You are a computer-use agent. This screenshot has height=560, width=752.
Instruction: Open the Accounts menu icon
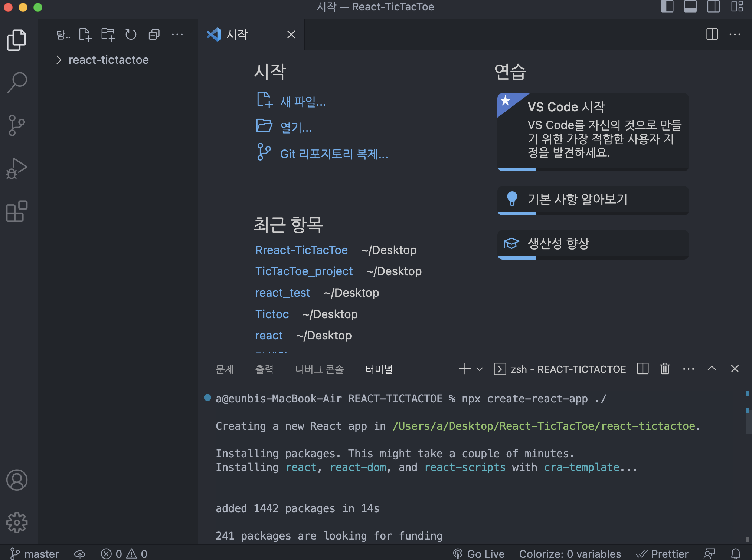(x=17, y=480)
